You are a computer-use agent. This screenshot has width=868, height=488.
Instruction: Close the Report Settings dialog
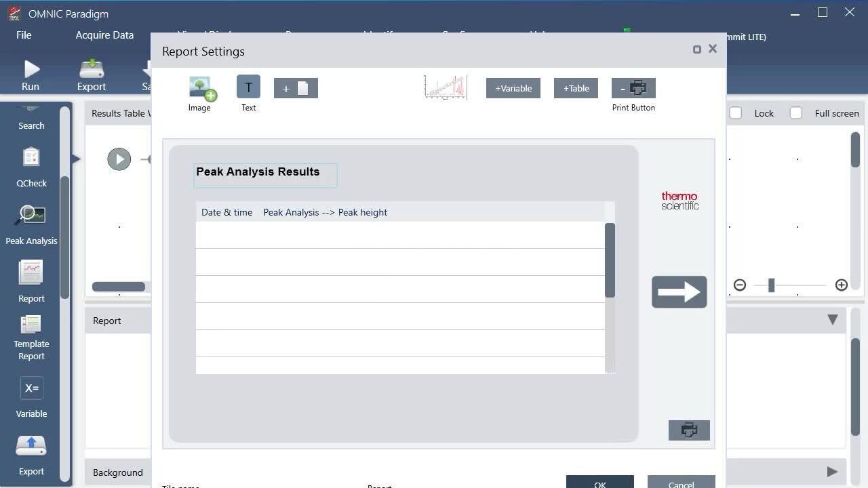[x=713, y=49]
